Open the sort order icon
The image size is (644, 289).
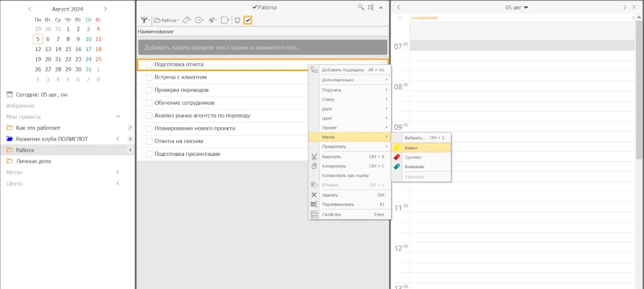(x=371, y=8)
